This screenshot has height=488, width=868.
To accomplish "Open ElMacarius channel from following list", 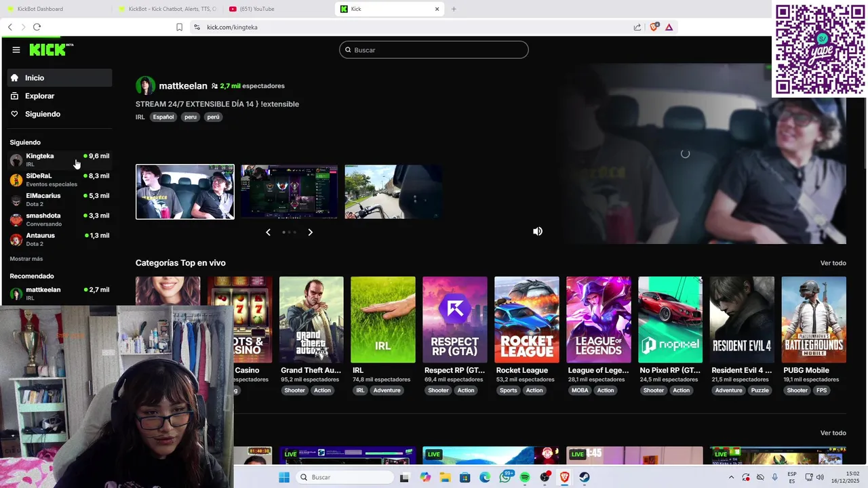I will click(60, 199).
